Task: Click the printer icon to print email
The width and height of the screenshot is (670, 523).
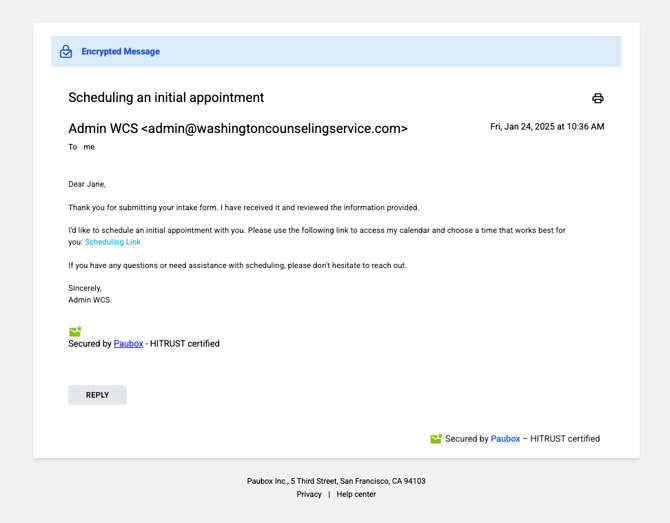Action: click(x=597, y=98)
